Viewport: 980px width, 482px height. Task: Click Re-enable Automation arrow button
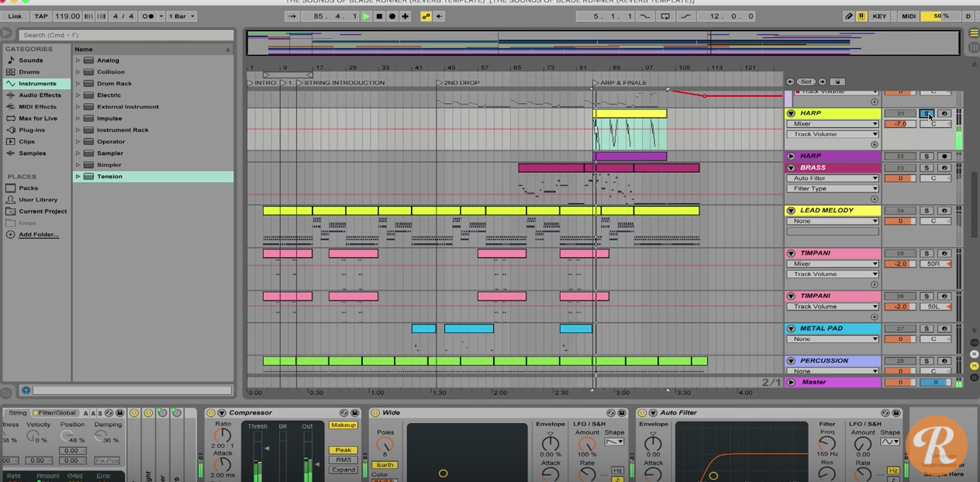(x=439, y=16)
